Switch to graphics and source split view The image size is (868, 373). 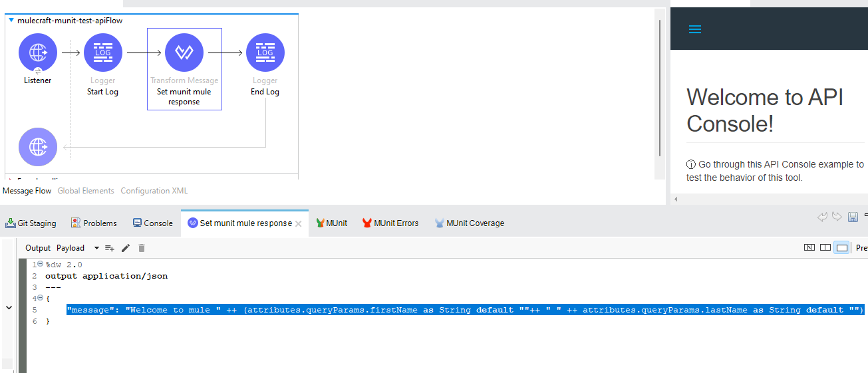point(809,247)
